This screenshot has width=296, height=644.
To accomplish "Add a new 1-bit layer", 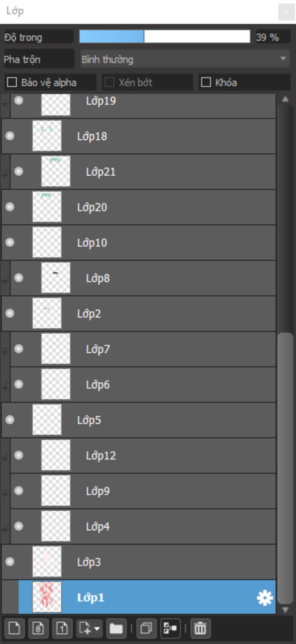I will 62,628.
